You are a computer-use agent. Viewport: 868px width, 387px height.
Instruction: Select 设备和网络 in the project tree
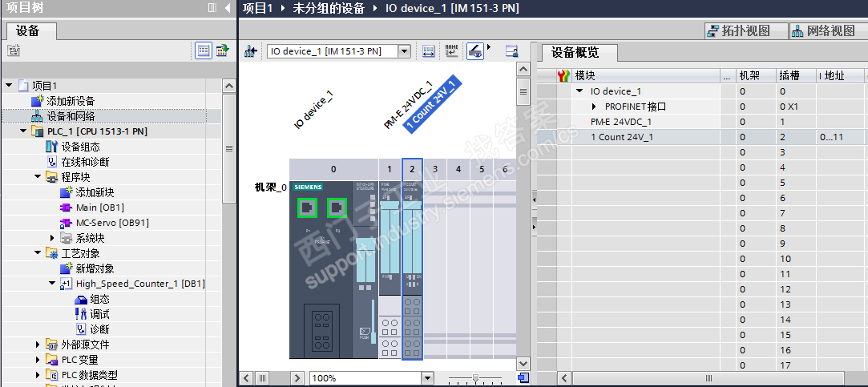71,116
